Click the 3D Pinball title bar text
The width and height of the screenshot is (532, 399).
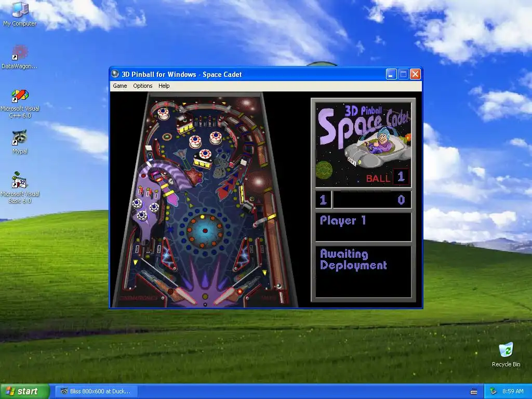pyautogui.click(x=181, y=74)
